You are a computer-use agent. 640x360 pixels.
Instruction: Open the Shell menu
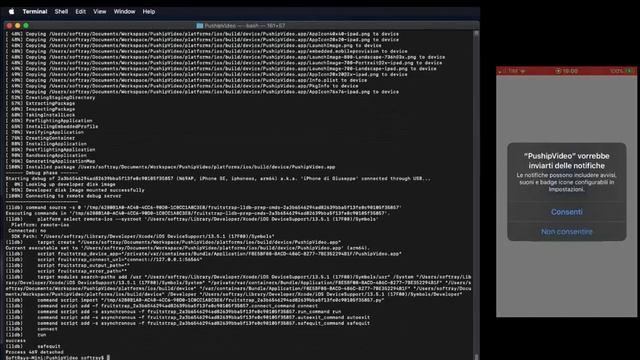click(x=61, y=11)
